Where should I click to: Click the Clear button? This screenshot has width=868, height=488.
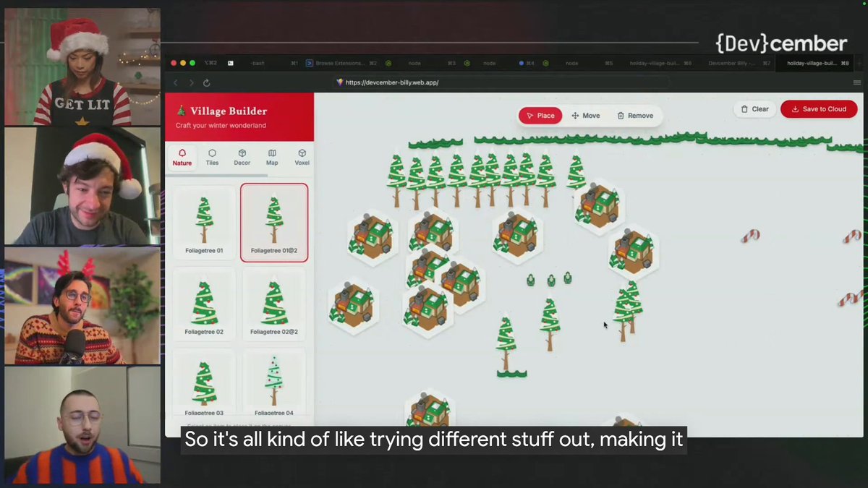tap(754, 109)
